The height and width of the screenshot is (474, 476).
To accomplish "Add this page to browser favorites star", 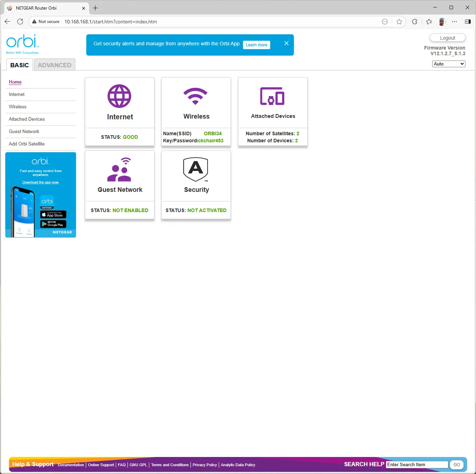I will point(399,22).
